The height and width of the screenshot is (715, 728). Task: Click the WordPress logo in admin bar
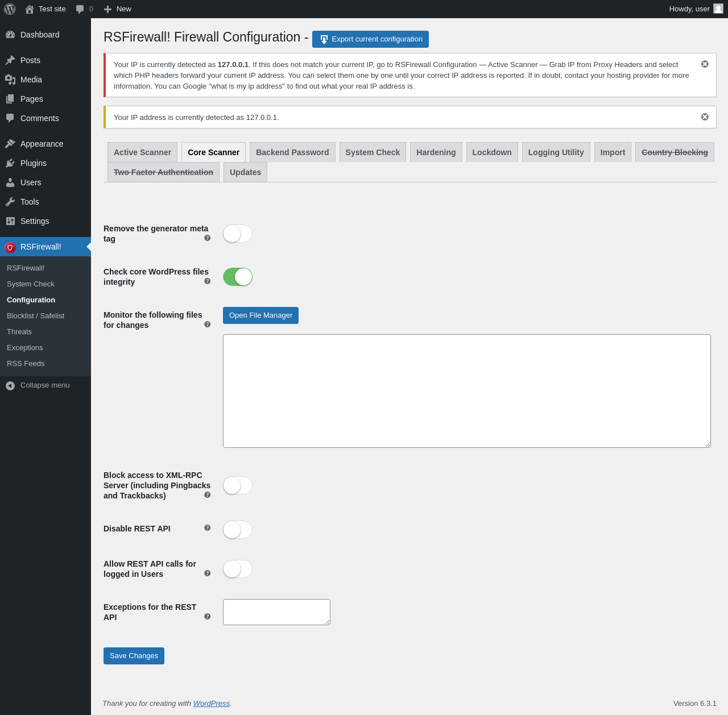tap(10, 9)
